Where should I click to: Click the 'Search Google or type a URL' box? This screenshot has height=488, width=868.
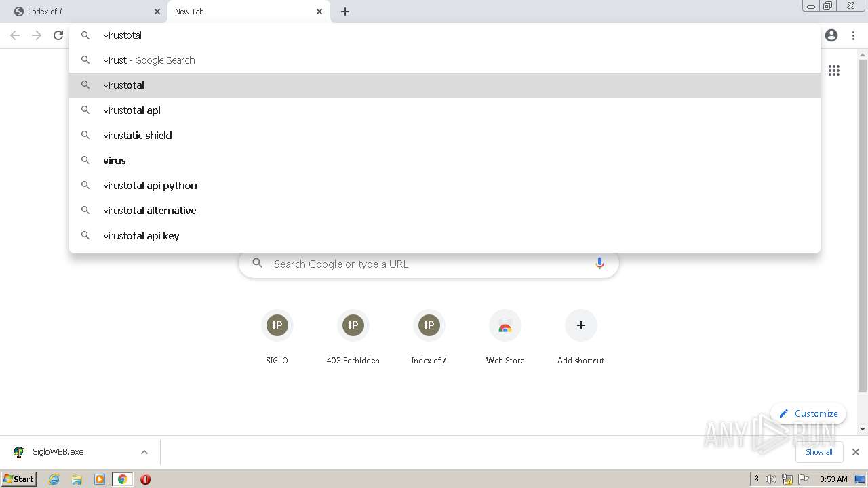[x=429, y=264]
